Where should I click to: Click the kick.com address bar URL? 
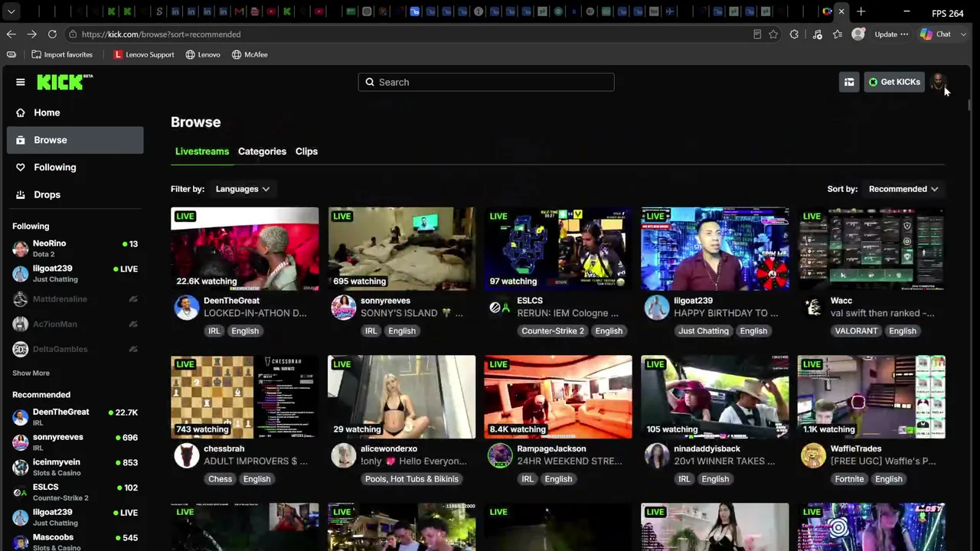[x=161, y=34]
